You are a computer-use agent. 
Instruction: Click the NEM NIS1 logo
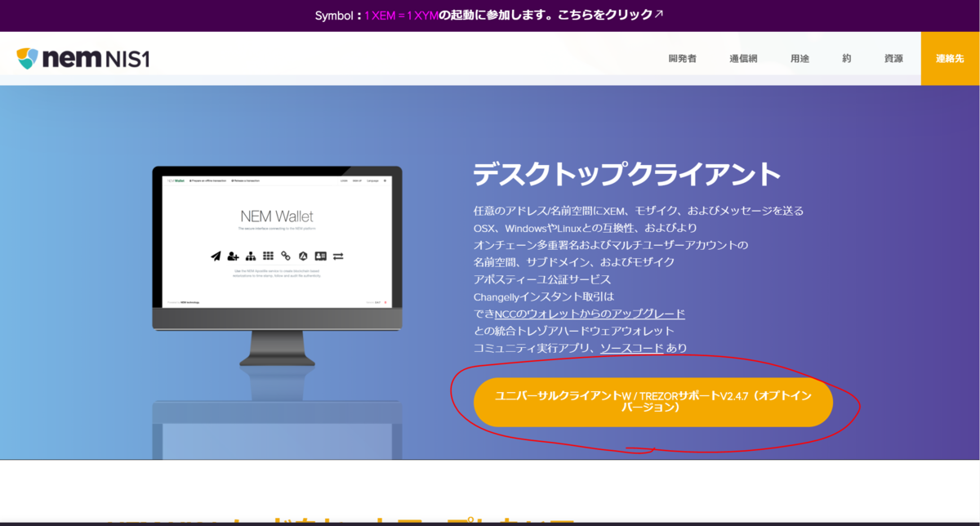tap(82, 58)
